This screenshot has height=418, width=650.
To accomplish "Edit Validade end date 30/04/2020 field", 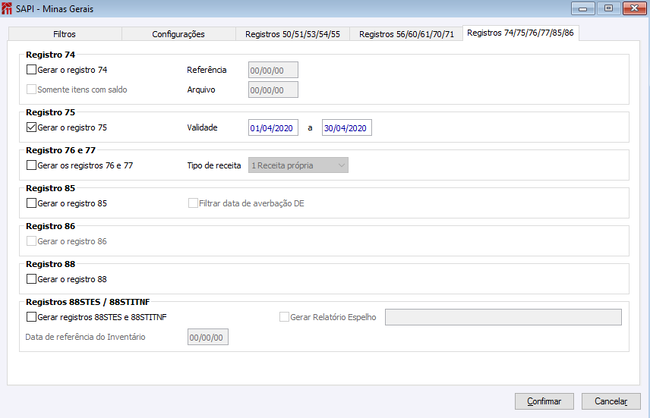I will point(347,128).
